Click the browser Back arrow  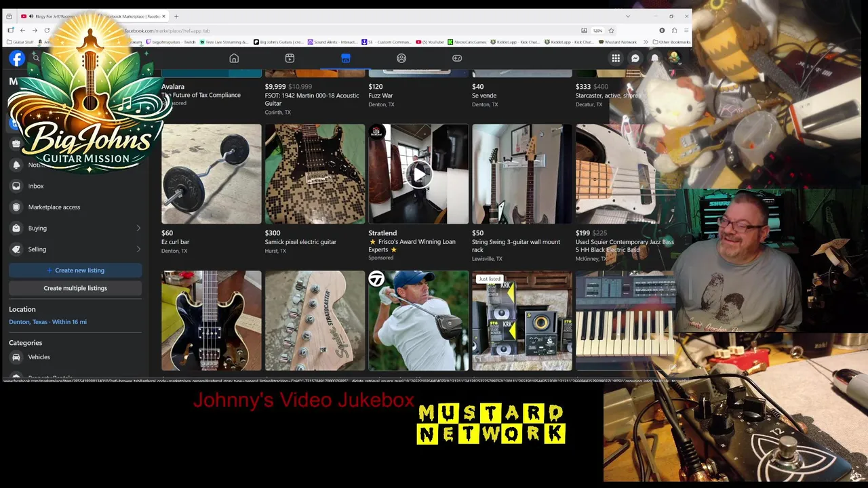(22, 30)
